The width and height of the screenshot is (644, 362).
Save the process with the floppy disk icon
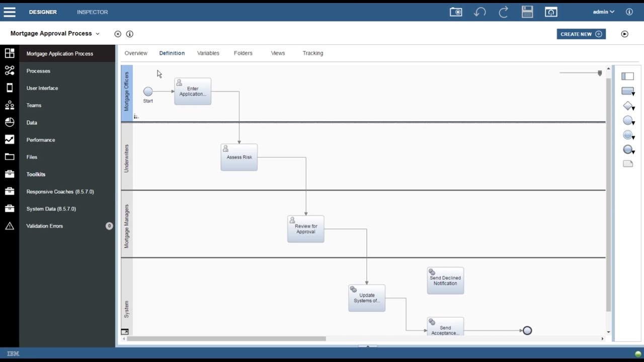tap(527, 12)
